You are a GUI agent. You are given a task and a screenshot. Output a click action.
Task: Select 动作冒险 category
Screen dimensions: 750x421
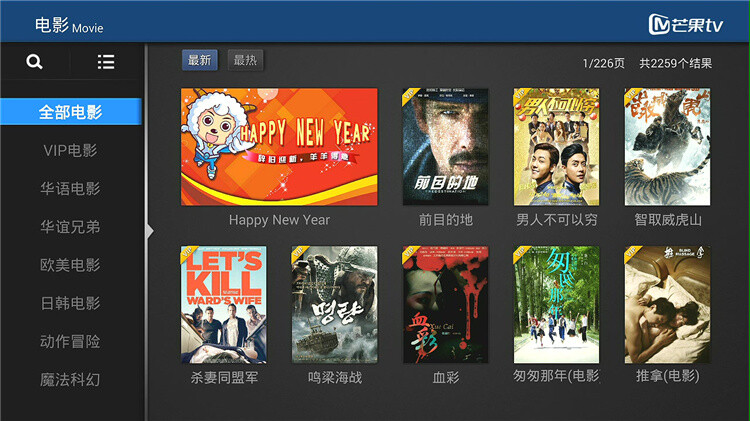(x=71, y=342)
